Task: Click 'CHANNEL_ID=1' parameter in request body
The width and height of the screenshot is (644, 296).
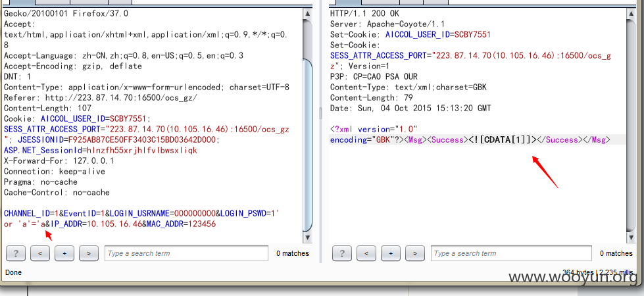Action: (31, 214)
